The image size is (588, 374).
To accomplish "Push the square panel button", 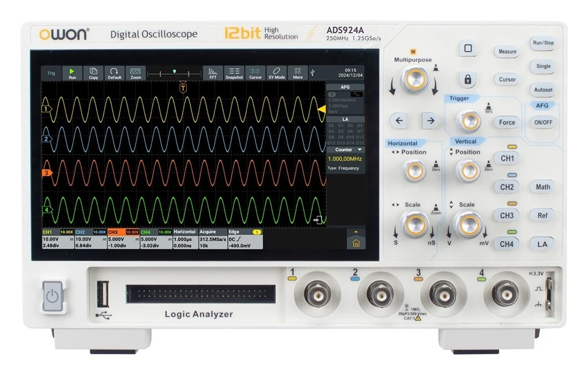I will [x=467, y=48].
